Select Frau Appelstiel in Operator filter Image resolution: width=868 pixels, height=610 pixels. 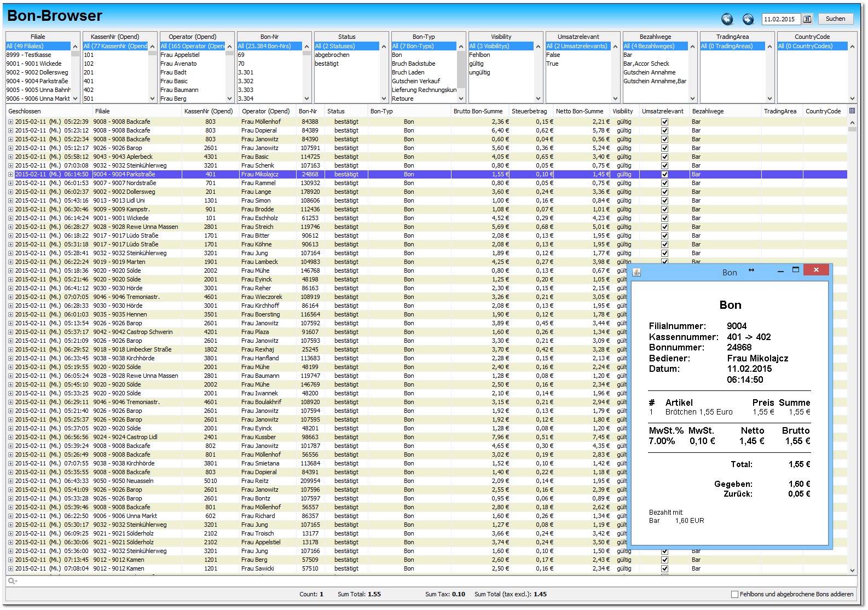(x=192, y=55)
